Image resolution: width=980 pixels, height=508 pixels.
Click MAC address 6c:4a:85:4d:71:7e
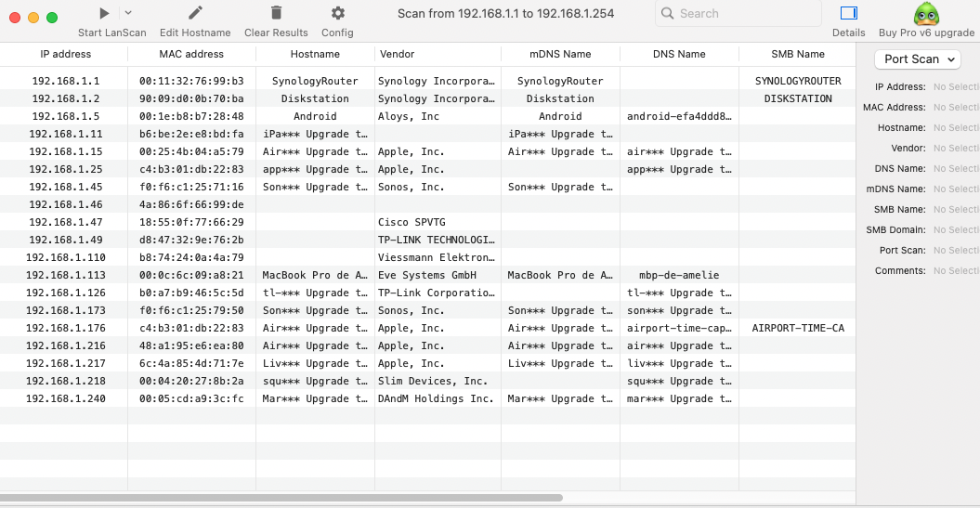[x=191, y=363]
